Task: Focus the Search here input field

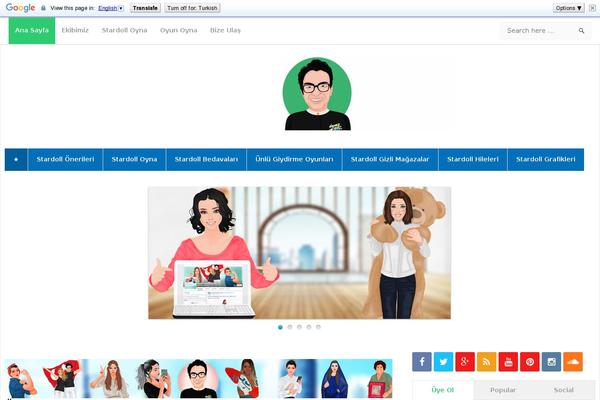Action: coord(540,31)
